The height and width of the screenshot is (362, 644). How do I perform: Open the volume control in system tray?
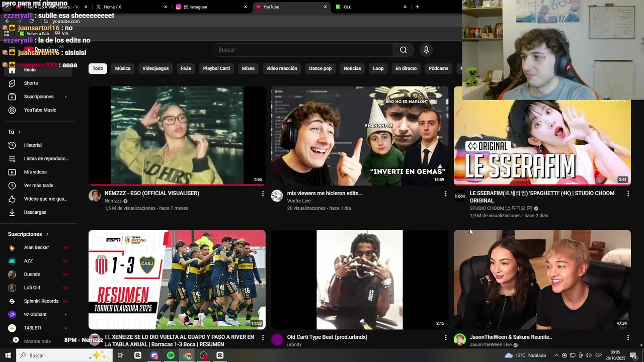tap(589, 355)
